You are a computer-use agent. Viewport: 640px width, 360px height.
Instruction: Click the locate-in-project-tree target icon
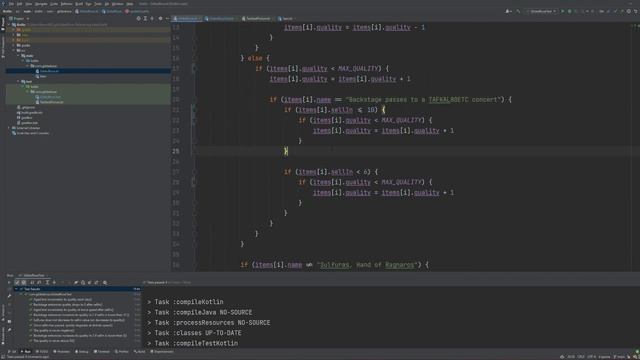[138, 18]
